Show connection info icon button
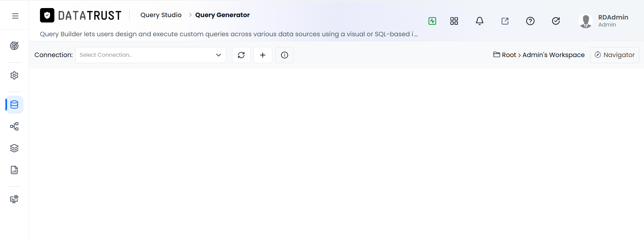This screenshot has height=240, width=644. [284, 55]
